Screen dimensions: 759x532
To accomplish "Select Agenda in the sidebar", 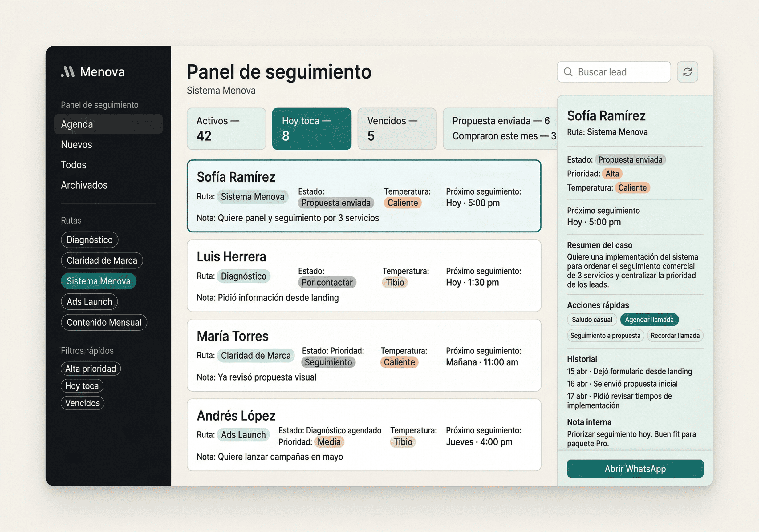I will point(77,124).
